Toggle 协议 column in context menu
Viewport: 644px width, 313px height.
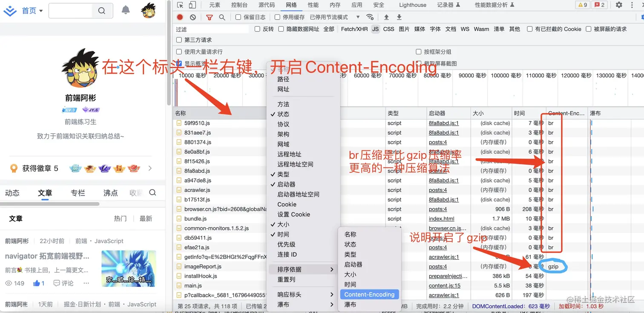[x=283, y=124]
